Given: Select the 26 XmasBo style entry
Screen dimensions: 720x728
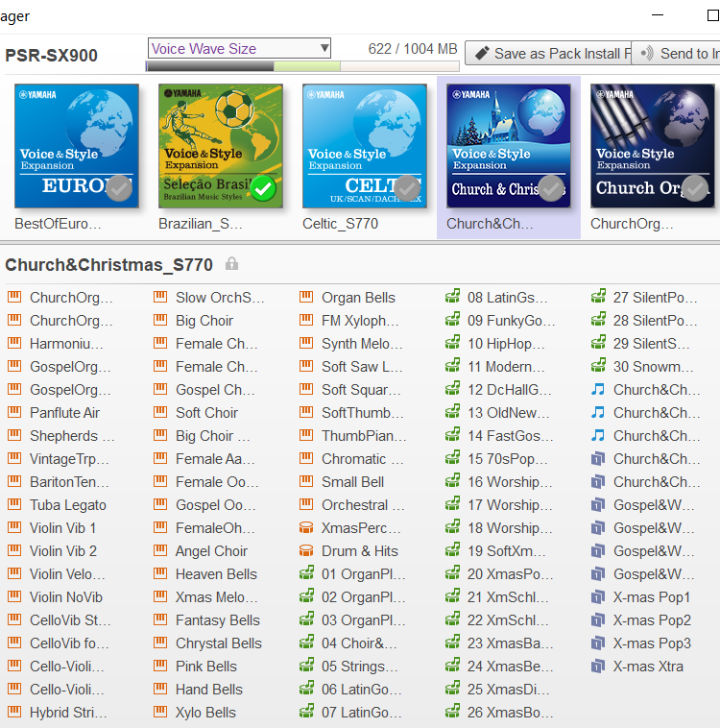Looking at the screenshot, I should click(500, 713).
